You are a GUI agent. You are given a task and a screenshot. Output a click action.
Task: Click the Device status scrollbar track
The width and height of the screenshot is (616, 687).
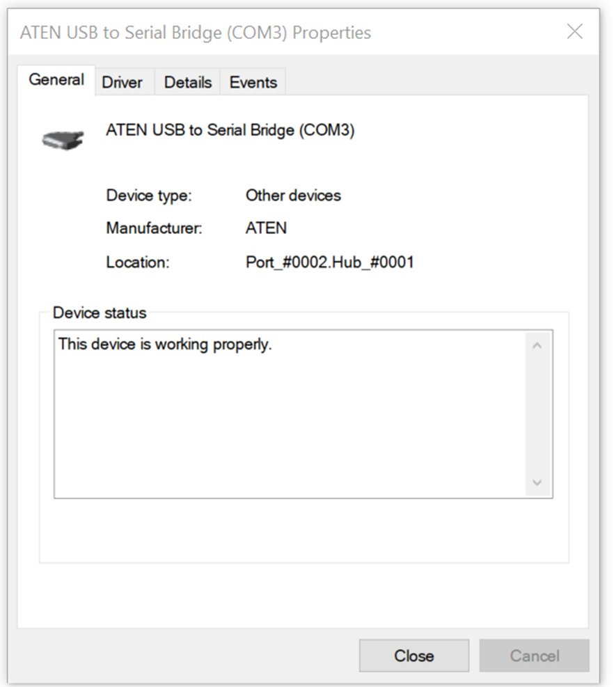[537, 414]
